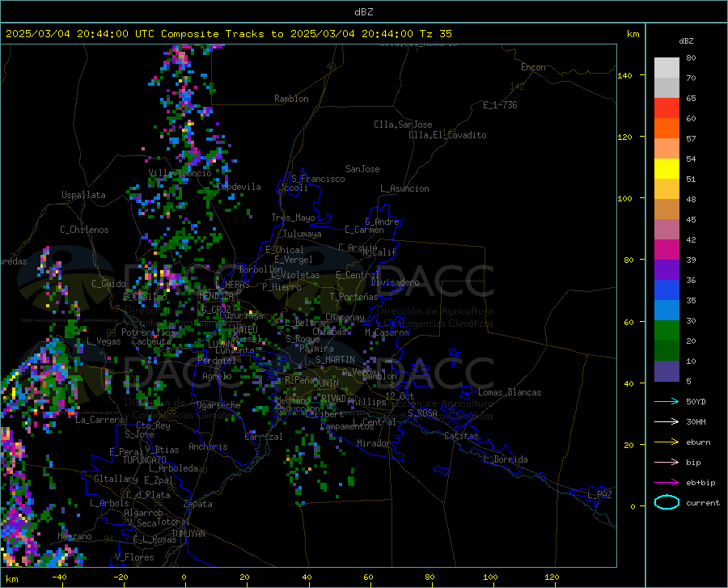Screen dimensions: 728x588
Task: Click the 50YD legend label
Action: pos(696,401)
